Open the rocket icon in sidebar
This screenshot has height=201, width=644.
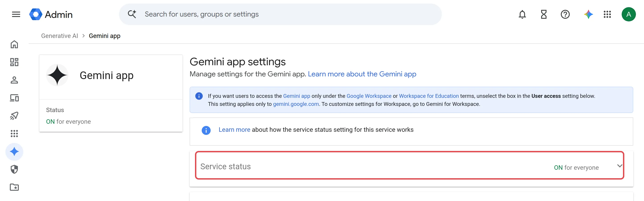click(14, 116)
